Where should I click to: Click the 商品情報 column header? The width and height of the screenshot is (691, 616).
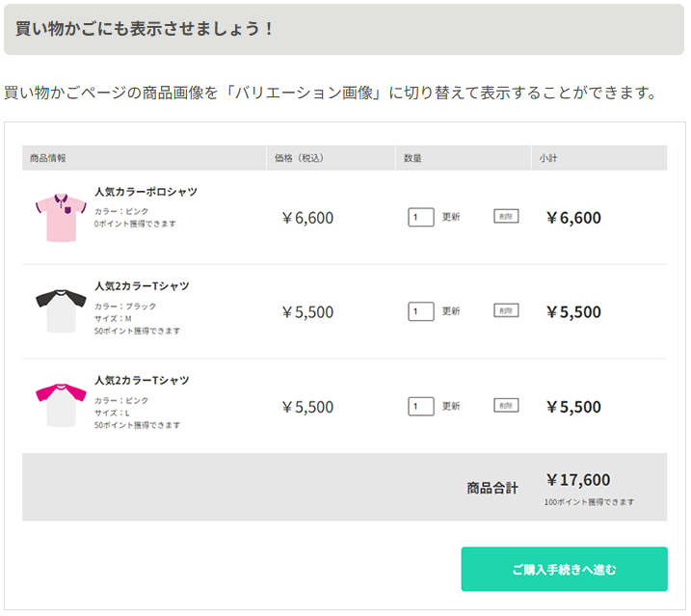tap(48, 157)
